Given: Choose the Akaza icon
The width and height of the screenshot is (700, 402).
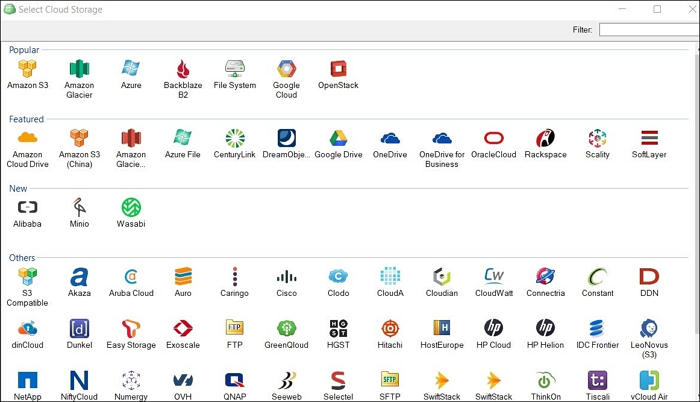Looking at the screenshot, I should point(79,282).
